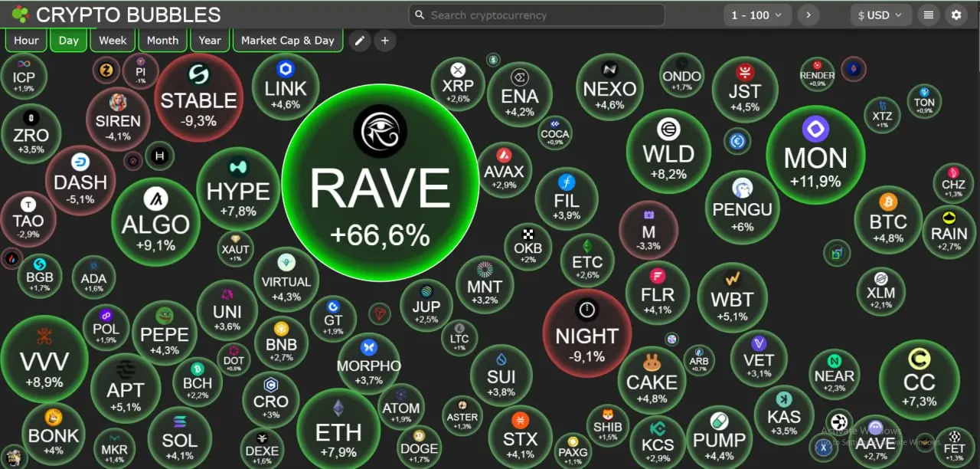Screen dimensions: 980x469
Task: Click the CC +7,3% bubble
Action: 920,379
